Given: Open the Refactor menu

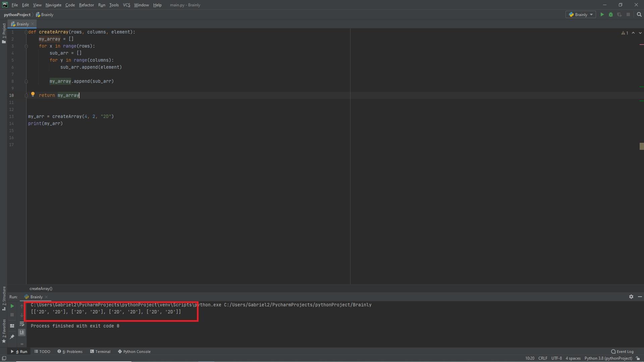Looking at the screenshot, I should point(86,5).
